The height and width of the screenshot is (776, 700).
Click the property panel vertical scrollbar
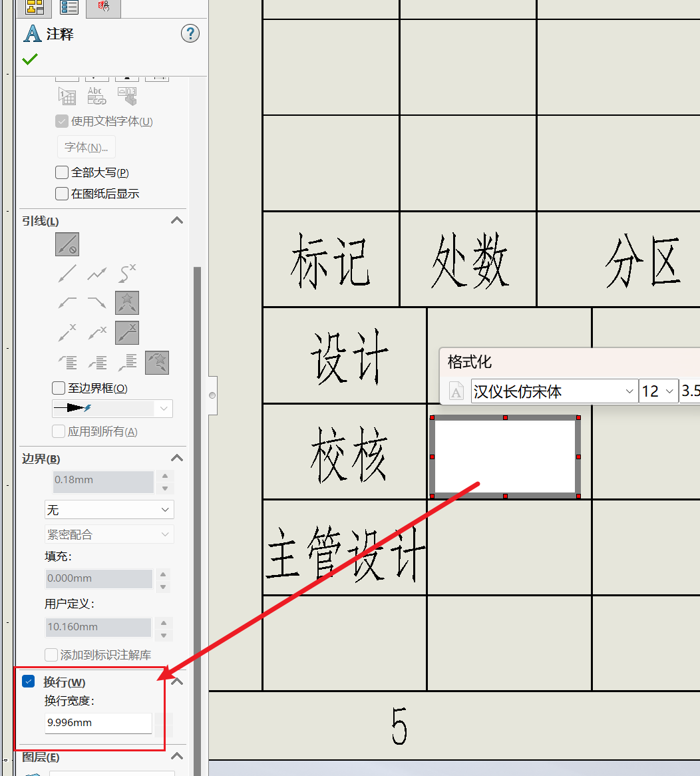tap(197, 520)
